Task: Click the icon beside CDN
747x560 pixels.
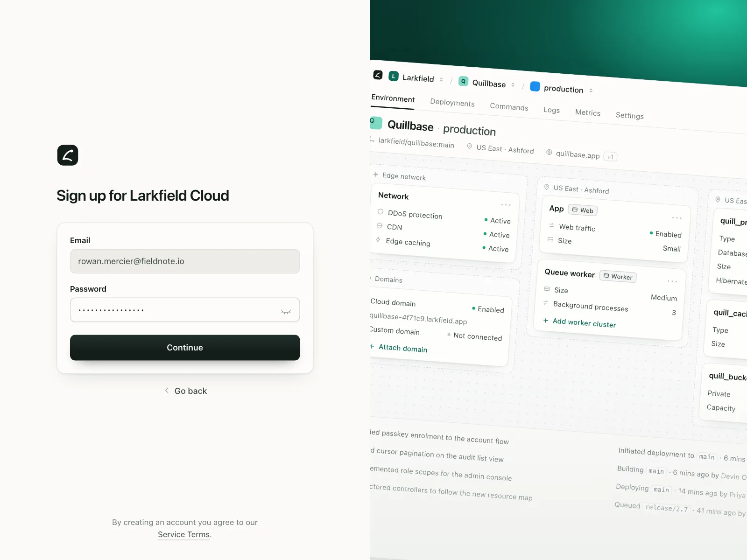Action: [x=380, y=226]
